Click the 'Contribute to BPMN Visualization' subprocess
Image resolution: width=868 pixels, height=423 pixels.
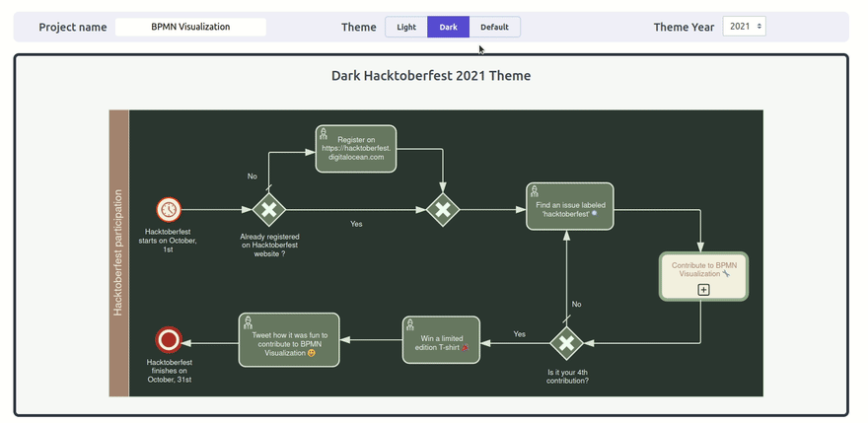703,276
